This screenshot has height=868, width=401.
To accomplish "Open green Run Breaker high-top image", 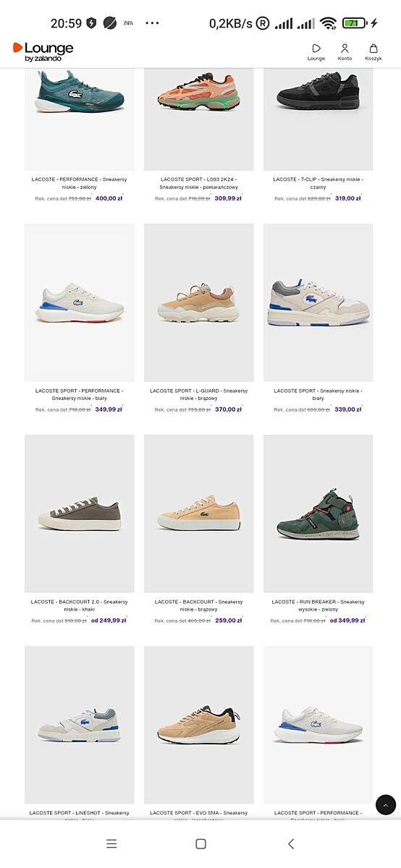I will (x=318, y=514).
